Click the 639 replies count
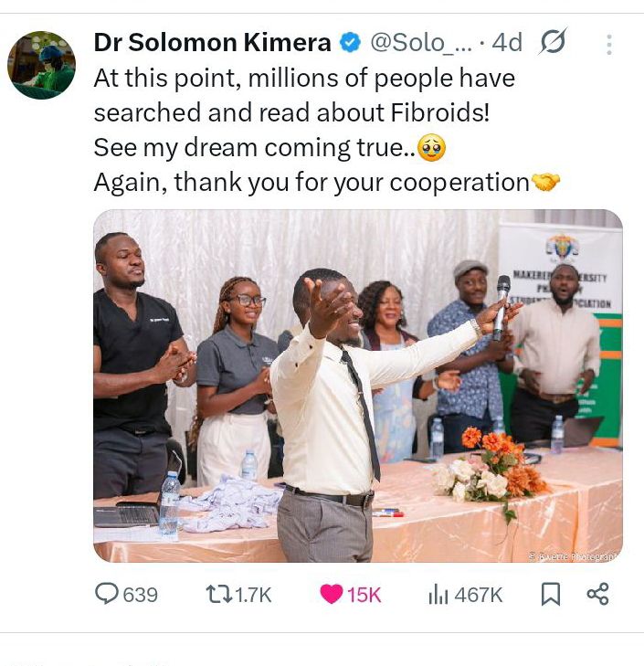This screenshot has width=644, height=666. pos(140,595)
